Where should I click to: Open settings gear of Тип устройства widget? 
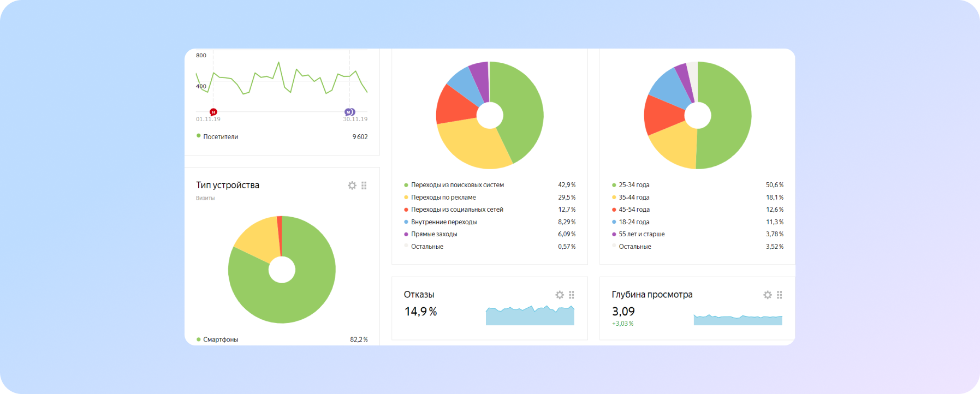pos(352,186)
